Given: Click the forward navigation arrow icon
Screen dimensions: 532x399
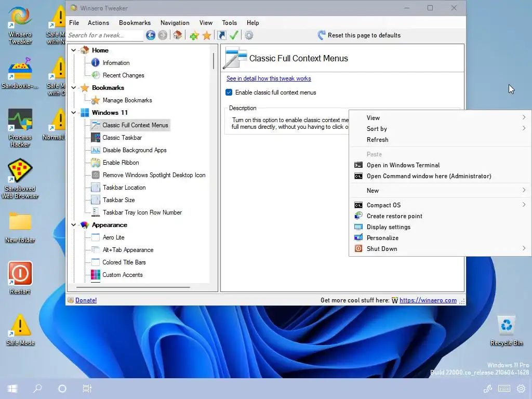Looking at the screenshot, I should (163, 35).
